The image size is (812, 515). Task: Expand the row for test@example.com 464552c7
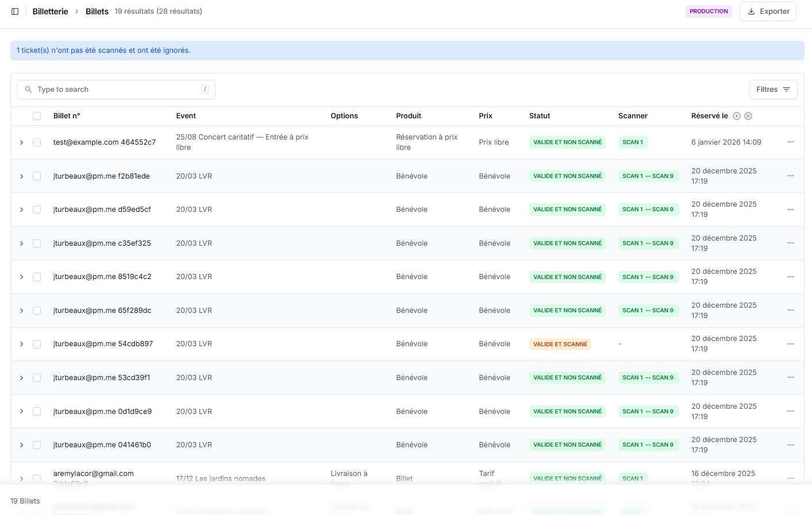[x=22, y=142]
